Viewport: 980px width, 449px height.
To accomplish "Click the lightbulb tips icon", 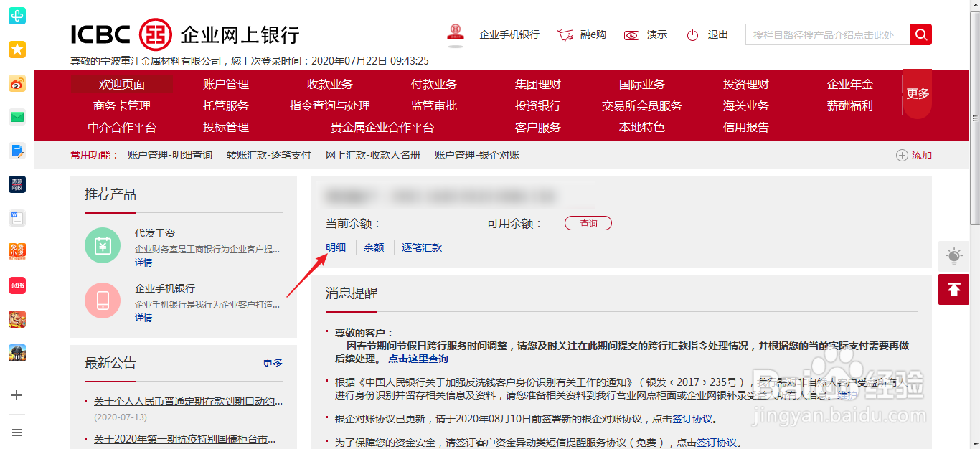I will click(953, 256).
